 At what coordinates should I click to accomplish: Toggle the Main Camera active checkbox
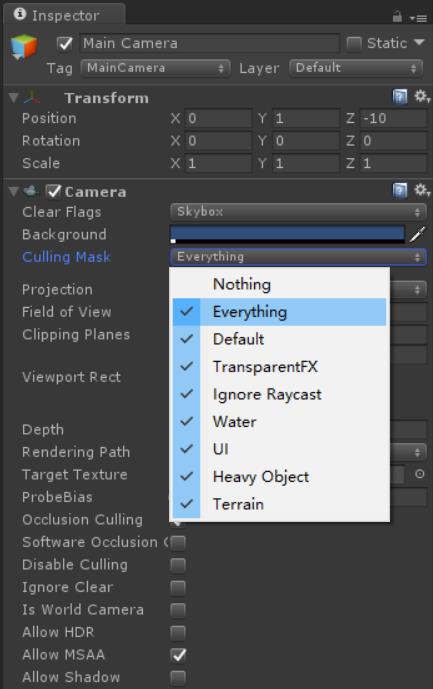(65, 44)
